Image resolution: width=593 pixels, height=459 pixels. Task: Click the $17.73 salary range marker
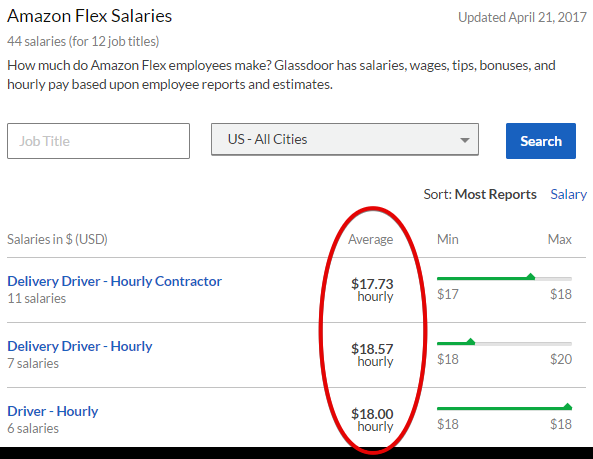(531, 276)
